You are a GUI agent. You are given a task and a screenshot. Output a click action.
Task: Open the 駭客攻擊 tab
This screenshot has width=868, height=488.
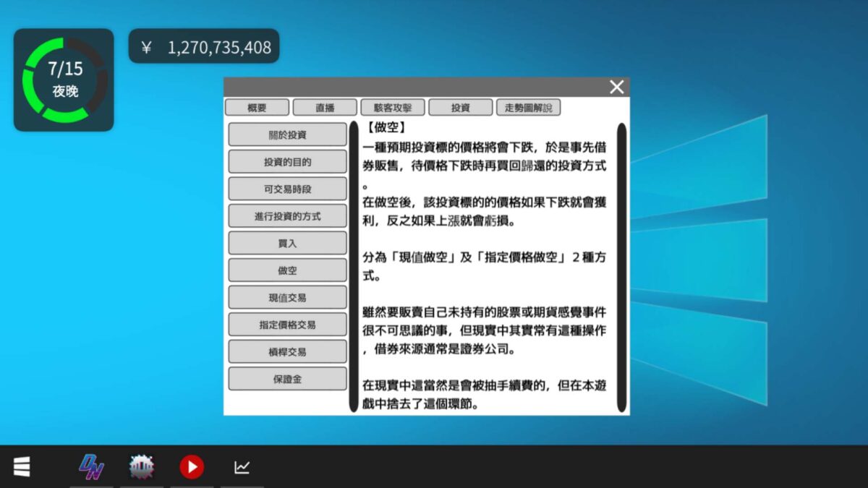393,108
